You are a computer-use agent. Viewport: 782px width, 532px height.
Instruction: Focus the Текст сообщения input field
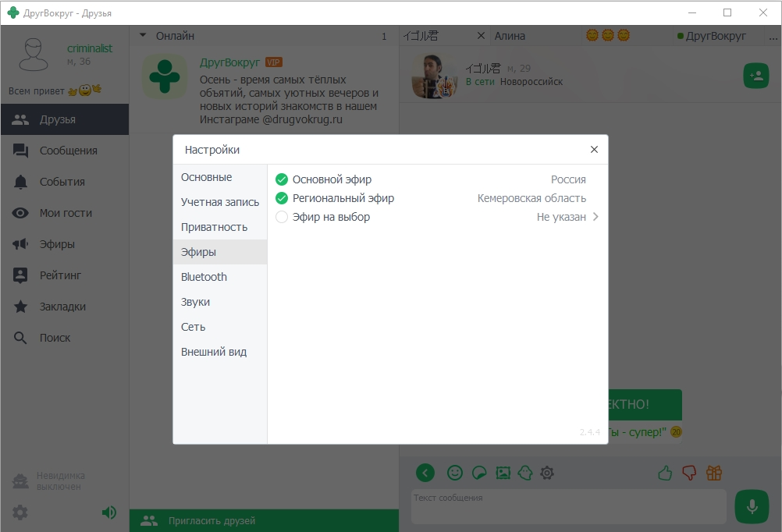(x=568, y=506)
